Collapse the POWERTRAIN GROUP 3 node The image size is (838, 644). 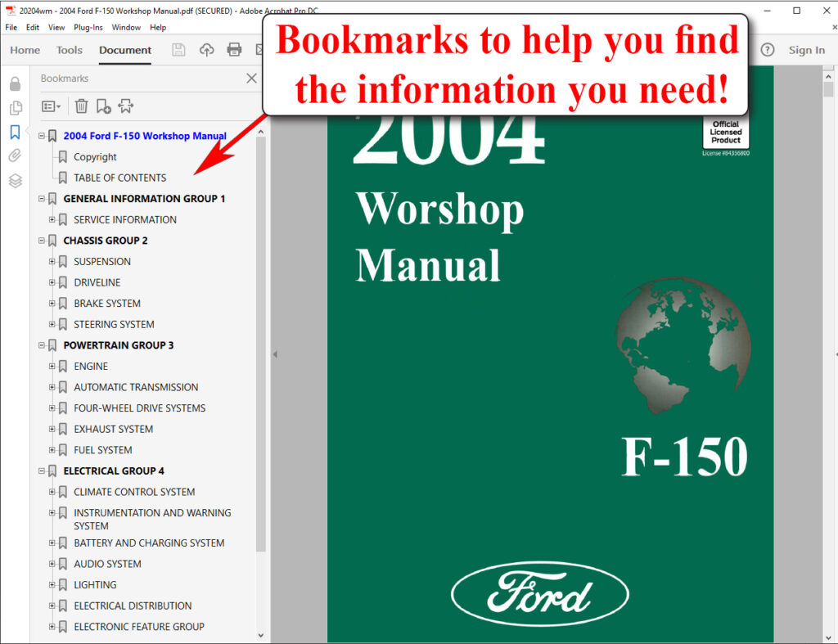(42, 345)
